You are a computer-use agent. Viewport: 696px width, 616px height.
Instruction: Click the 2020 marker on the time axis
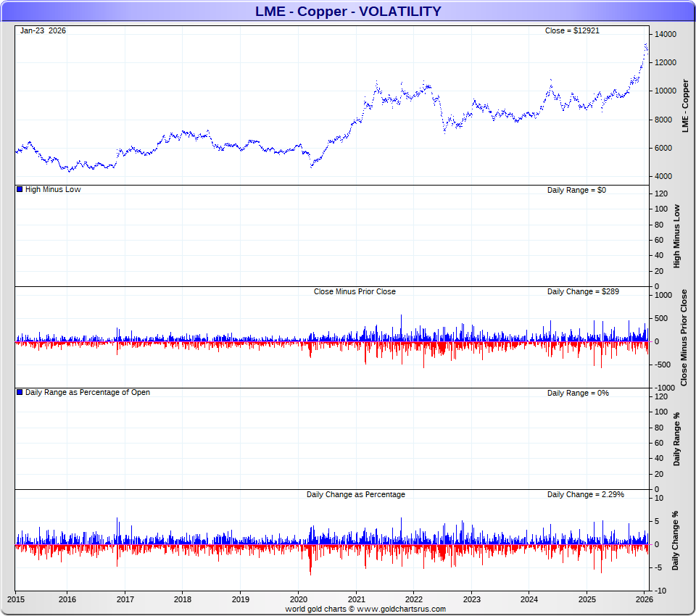(x=299, y=599)
